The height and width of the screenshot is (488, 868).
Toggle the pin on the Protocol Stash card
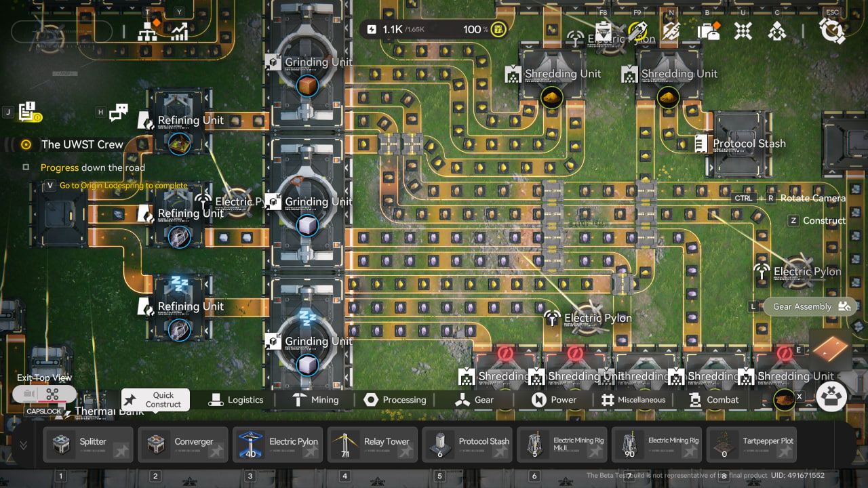point(502,451)
